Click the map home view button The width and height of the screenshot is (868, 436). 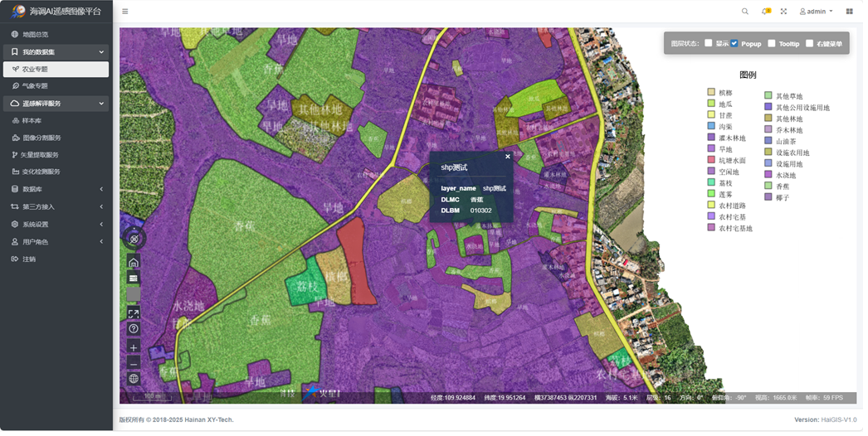coord(134,264)
